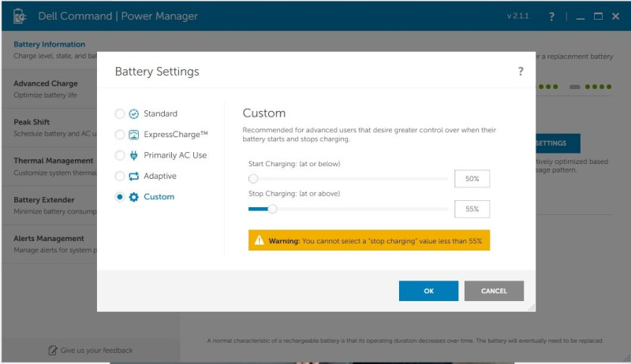Open the Battery Settings help question mark
The width and height of the screenshot is (631, 364).
coord(521,72)
